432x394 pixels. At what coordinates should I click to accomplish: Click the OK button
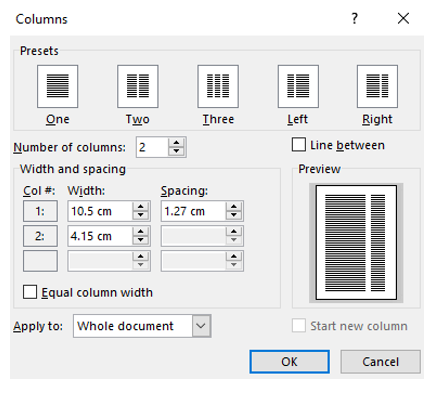pyautogui.click(x=289, y=362)
